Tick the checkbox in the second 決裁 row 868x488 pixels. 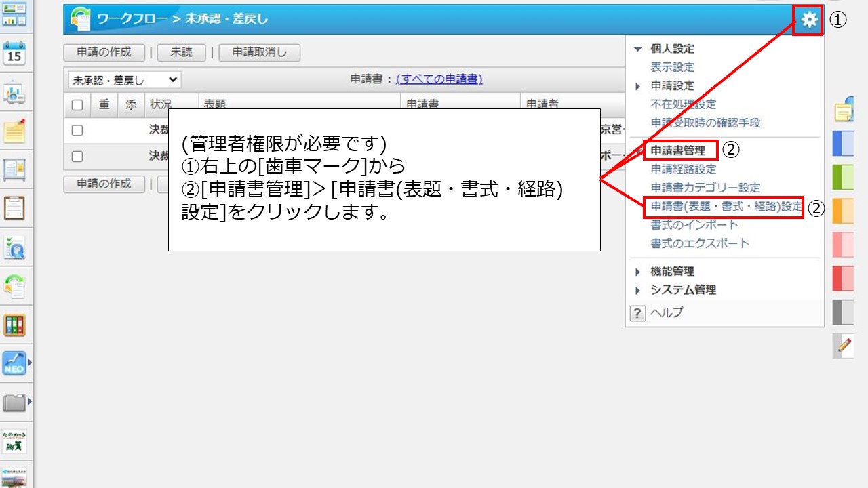[77, 156]
